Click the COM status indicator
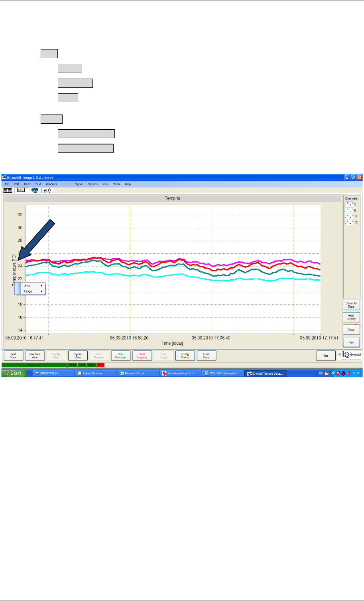Image resolution: width=364 pixels, height=601 pixels. pyautogui.click(x=82, y=365)
